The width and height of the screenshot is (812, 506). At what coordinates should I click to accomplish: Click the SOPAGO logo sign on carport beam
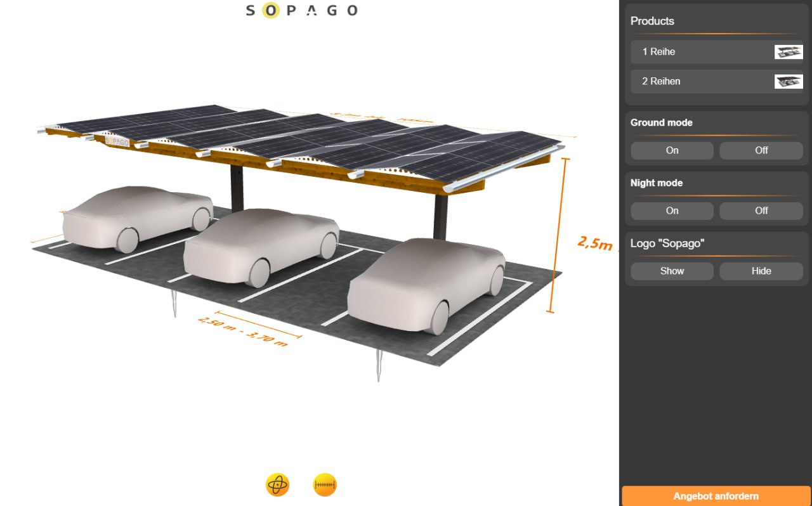pyautogui.click(x=117, y=141)
